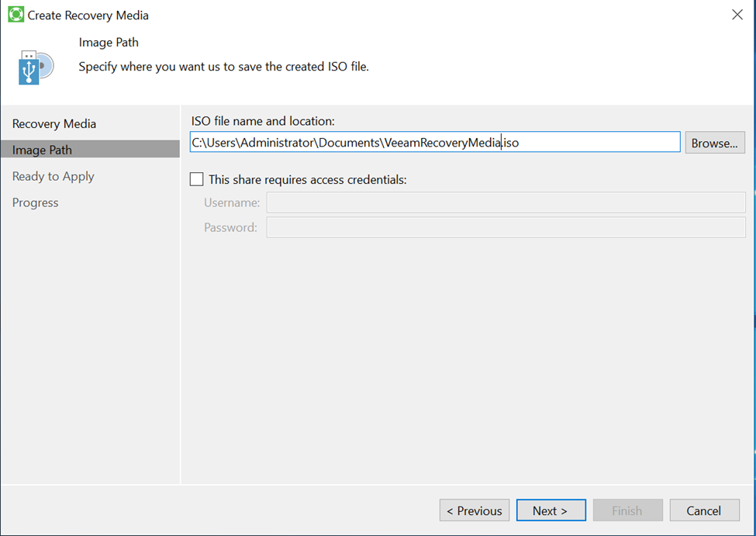The height and width of the screenshot is (536, 756).
Task: Click into the Username field
Action: pyautogui.click(x=506, y=202)
